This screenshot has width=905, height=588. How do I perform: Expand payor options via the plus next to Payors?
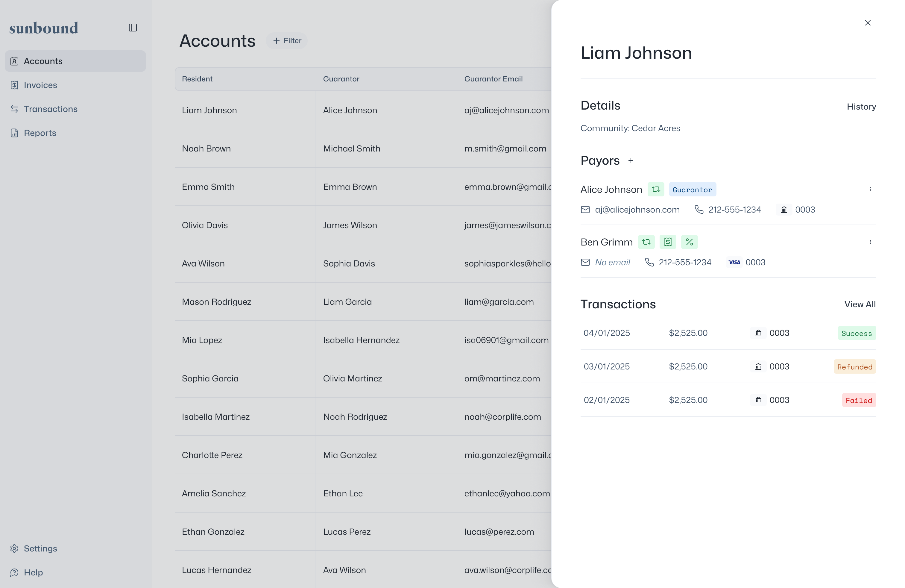coord(631,160)
